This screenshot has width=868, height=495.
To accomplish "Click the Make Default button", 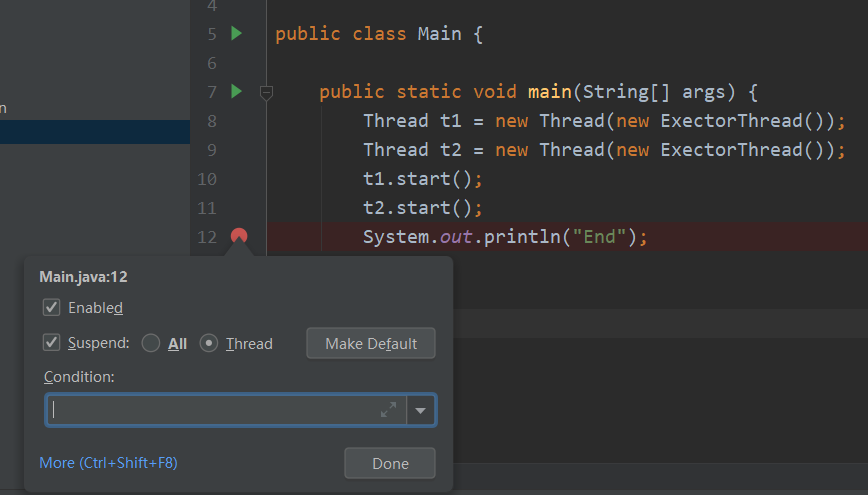I will [x=371, y=343].
